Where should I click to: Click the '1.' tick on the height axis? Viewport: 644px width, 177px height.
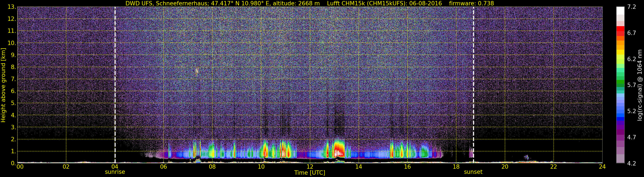click(x=13, y=151)
